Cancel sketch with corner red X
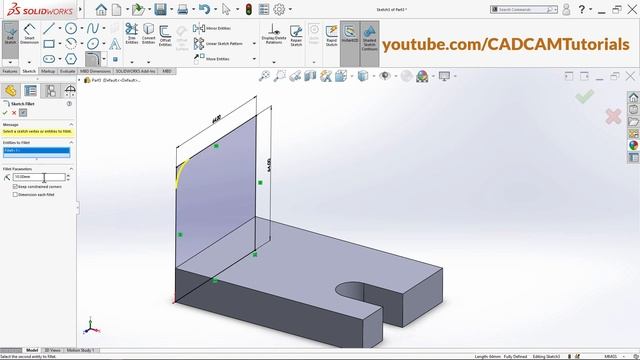The width and height of the screenshot is (640, 360). pos(613,117)
